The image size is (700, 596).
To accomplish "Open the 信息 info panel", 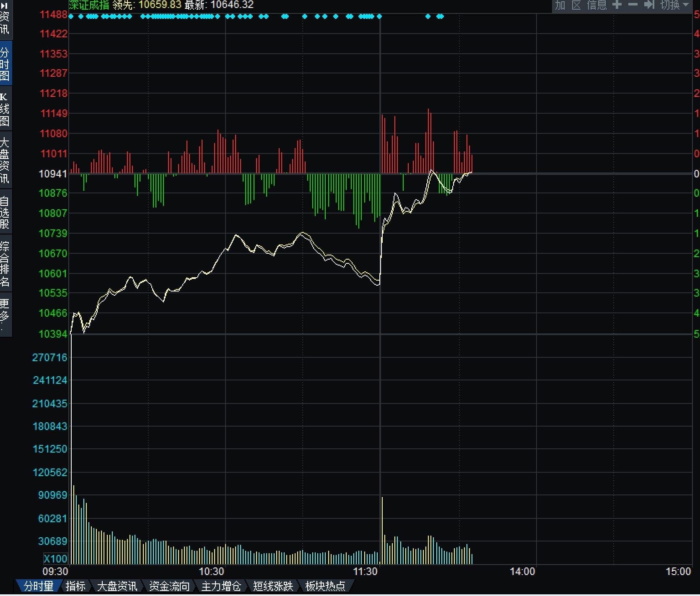I will coord(596,5).
